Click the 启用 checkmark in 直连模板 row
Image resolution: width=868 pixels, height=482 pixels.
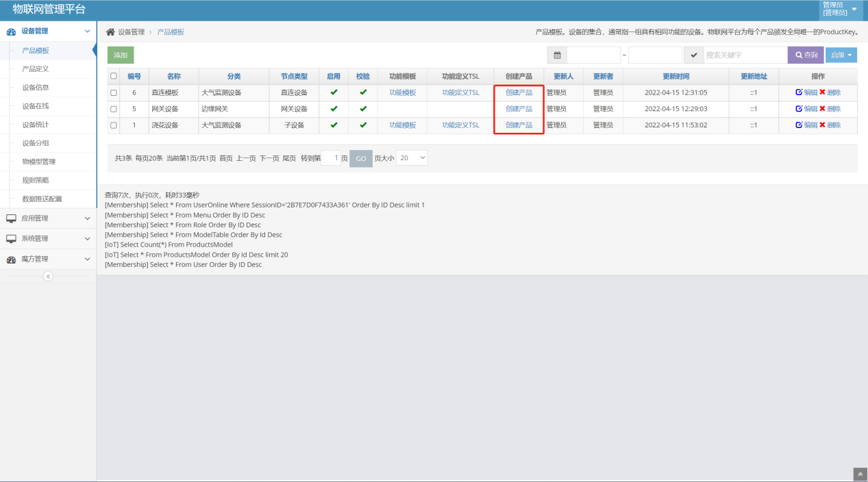click(x=334, y=92)
